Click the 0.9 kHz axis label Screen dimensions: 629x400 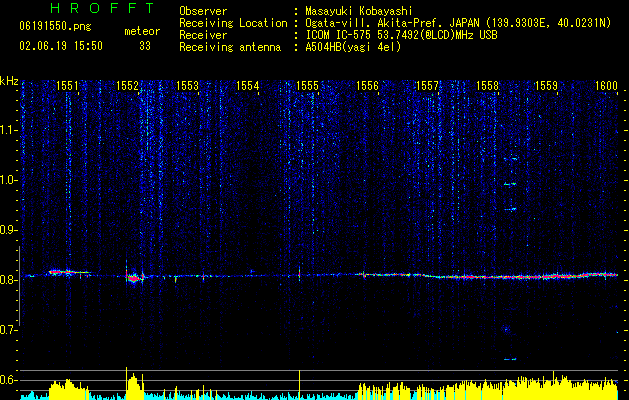click(8, 230)
